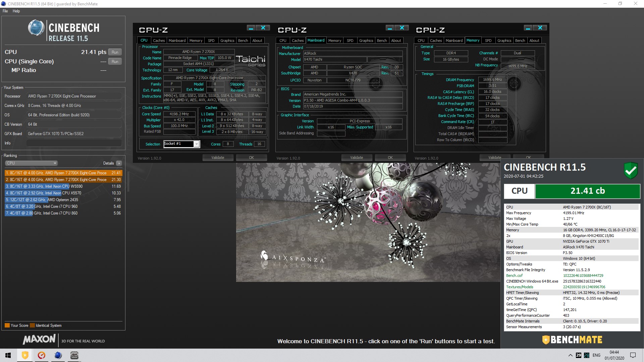Select Intel Xeon W5590 ranking row
Viewport: 644px width, 362px height.
pos(63,186)
